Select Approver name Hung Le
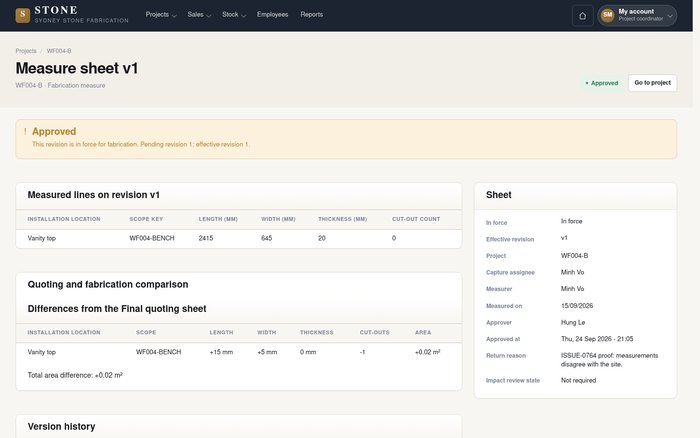The image size is (700, 438). [x=573, y=322]
